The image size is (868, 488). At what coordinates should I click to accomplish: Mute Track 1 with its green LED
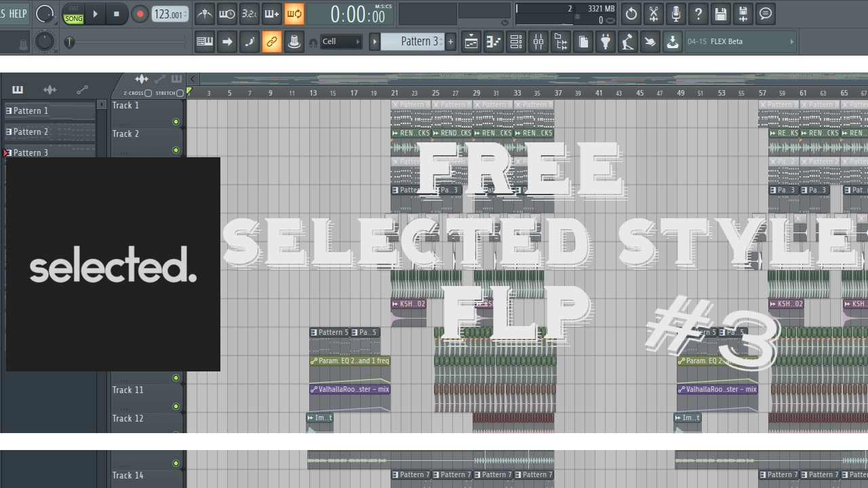tap(176, 122)
